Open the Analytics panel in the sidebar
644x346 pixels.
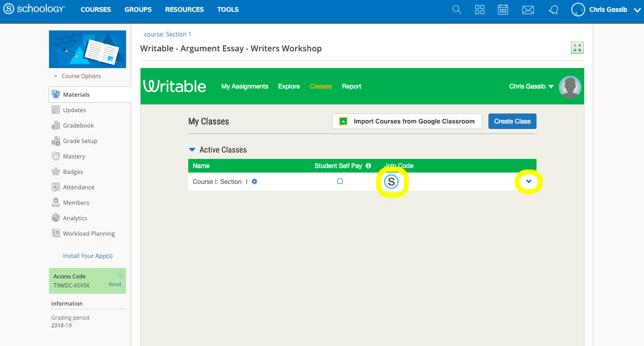pyautogui.click(x=75, y=217)
